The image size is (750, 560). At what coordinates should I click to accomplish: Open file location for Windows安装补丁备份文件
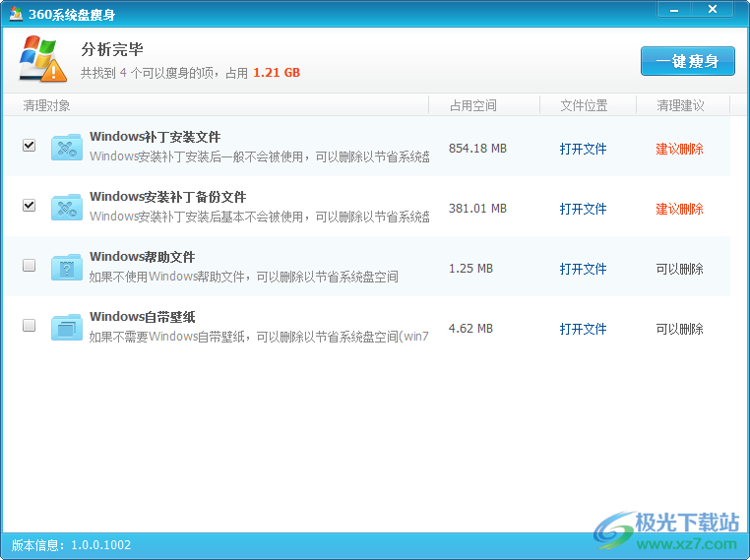click(583, 210)
